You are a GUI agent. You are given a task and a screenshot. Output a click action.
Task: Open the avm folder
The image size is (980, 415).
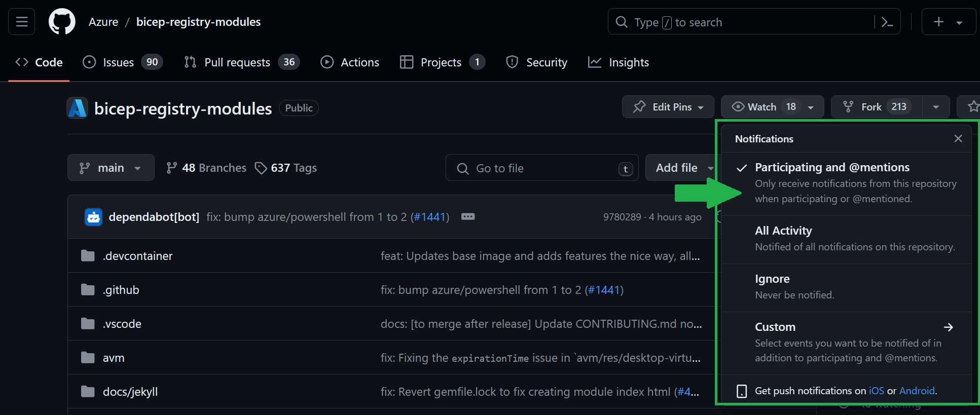point(114,358)
